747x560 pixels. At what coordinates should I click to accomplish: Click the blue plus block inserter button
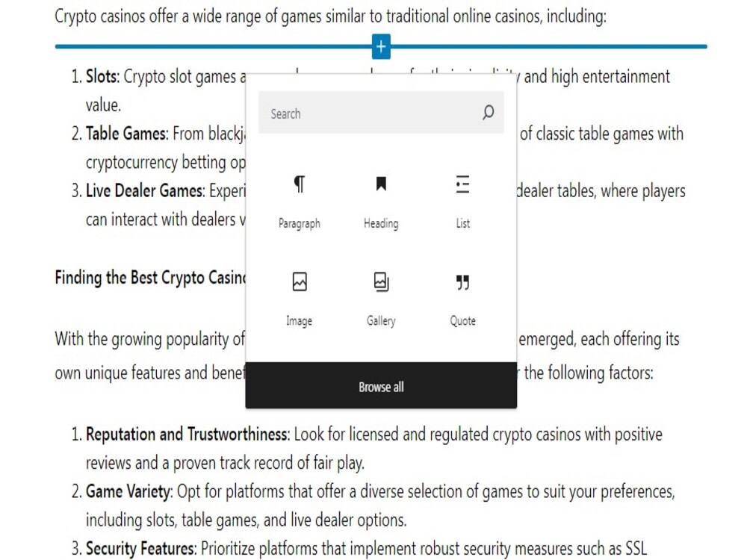pos(381,46)
